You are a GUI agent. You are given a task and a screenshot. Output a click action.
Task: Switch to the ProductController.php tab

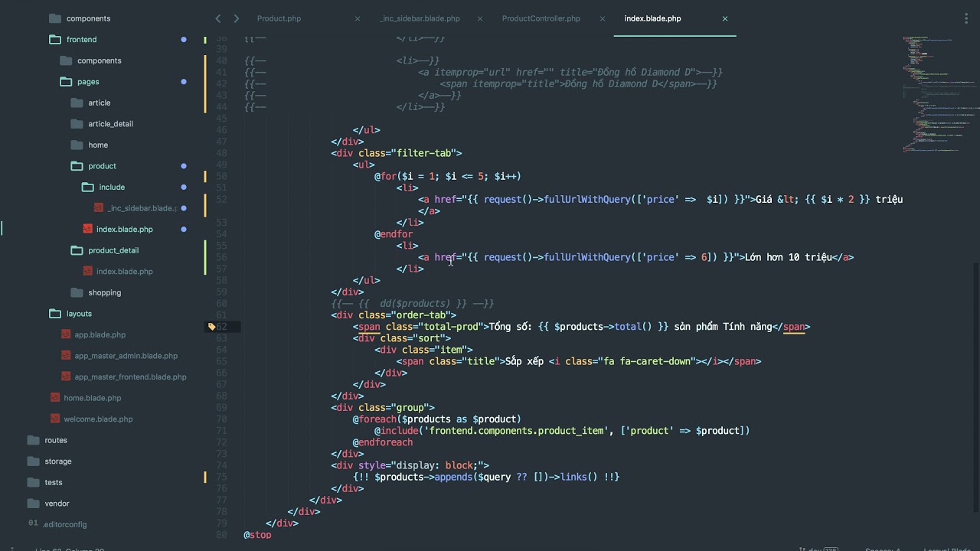click(541, 18)
